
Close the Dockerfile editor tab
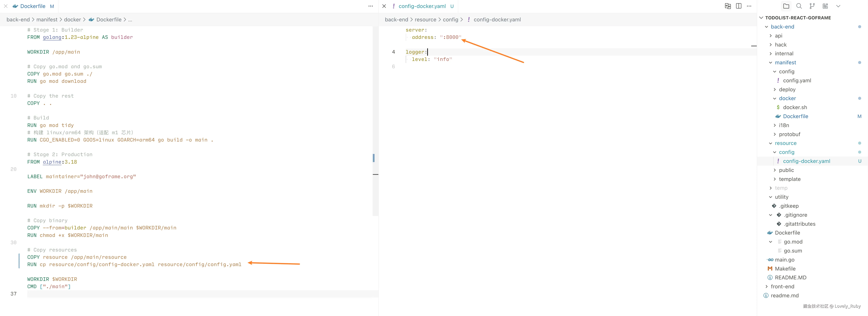(6, 6)
